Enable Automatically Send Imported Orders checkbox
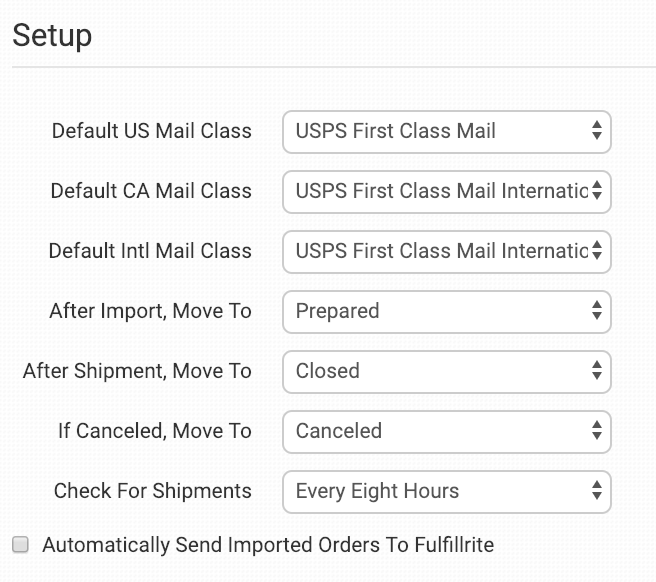 (20, 545)
